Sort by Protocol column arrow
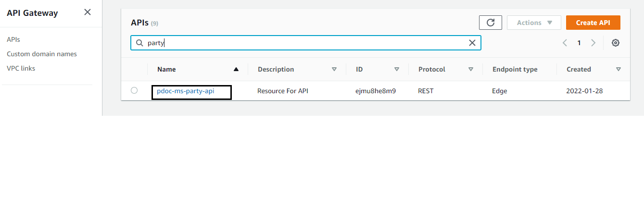644x221 pixels. pos(471,69)
